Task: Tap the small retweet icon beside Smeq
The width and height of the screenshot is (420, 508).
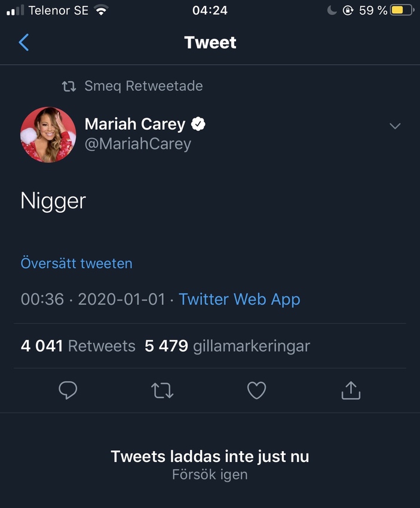Action: 69,87
